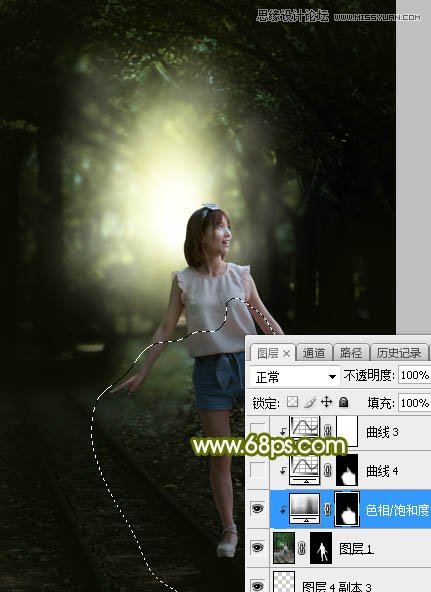
Task: Open the 历史记录 (History) tab
Action: 399,353
